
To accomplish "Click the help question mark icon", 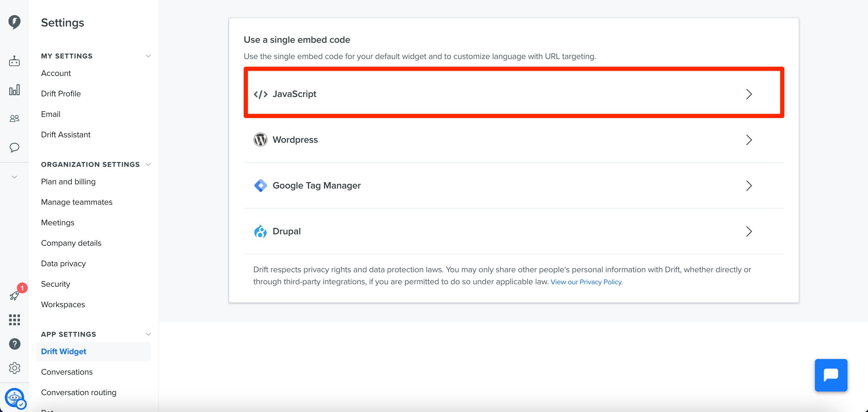I will click(14, 344).
